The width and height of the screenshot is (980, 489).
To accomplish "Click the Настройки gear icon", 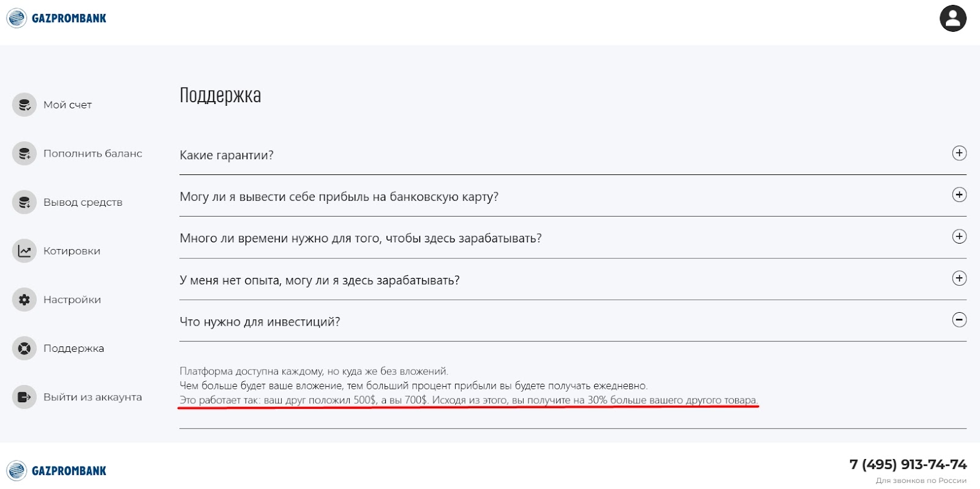I will 24,300.
